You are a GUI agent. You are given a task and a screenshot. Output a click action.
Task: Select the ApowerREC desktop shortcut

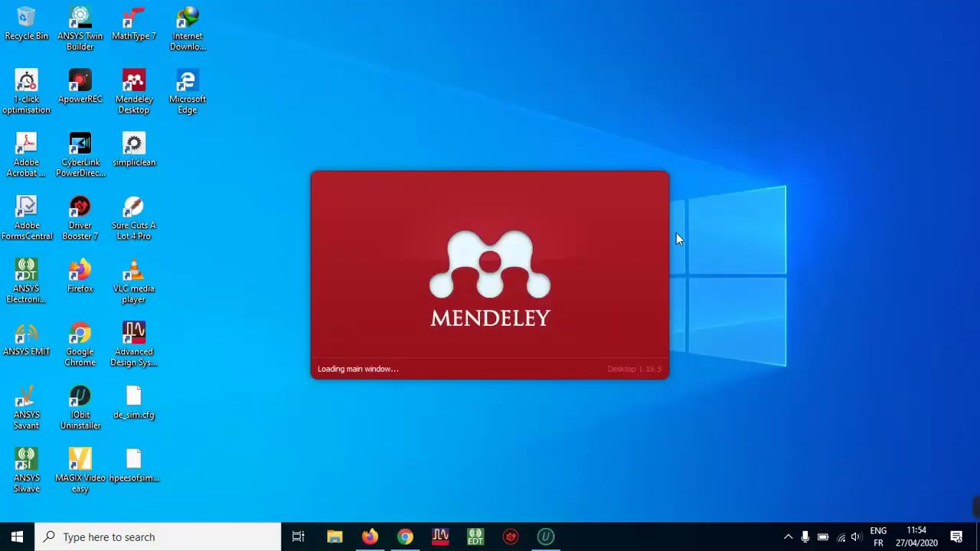(x=80, y=87)
